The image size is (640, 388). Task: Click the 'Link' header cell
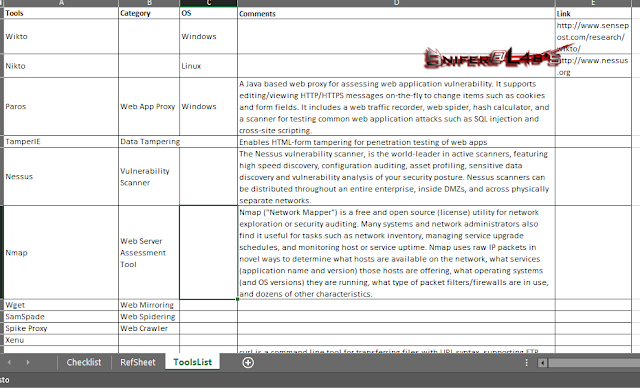pyautogui.click(x=593, y=13)
